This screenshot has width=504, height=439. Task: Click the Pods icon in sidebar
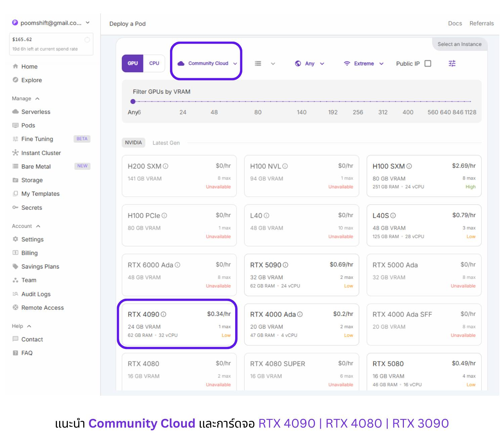15,125
